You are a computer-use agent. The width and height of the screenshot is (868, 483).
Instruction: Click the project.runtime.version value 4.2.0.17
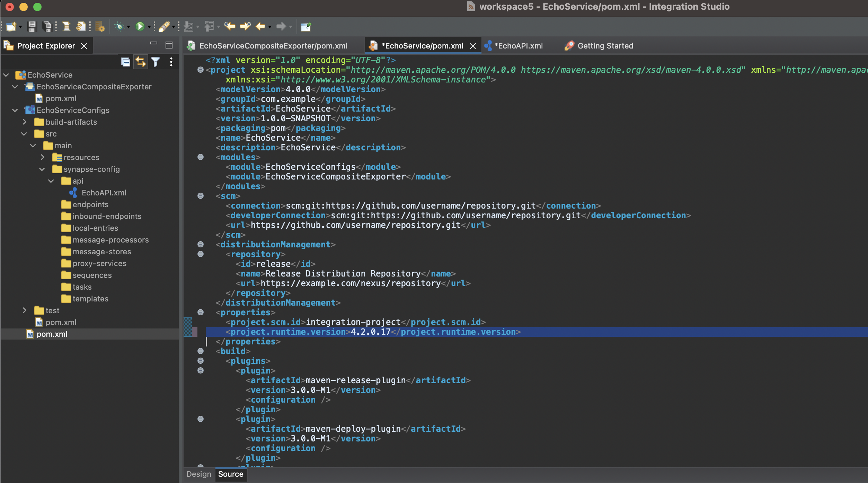click(371, 332)
